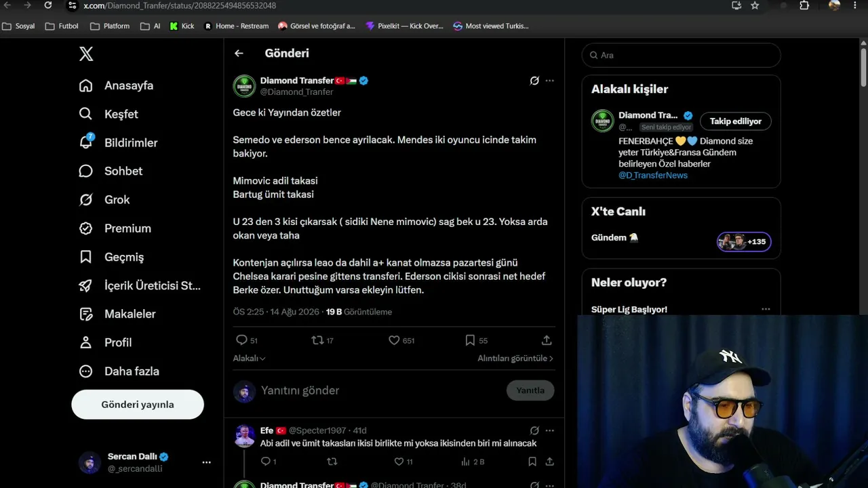Open Home - Restream bookmark
The image size is (868, 488).
[x=236, y=26]
